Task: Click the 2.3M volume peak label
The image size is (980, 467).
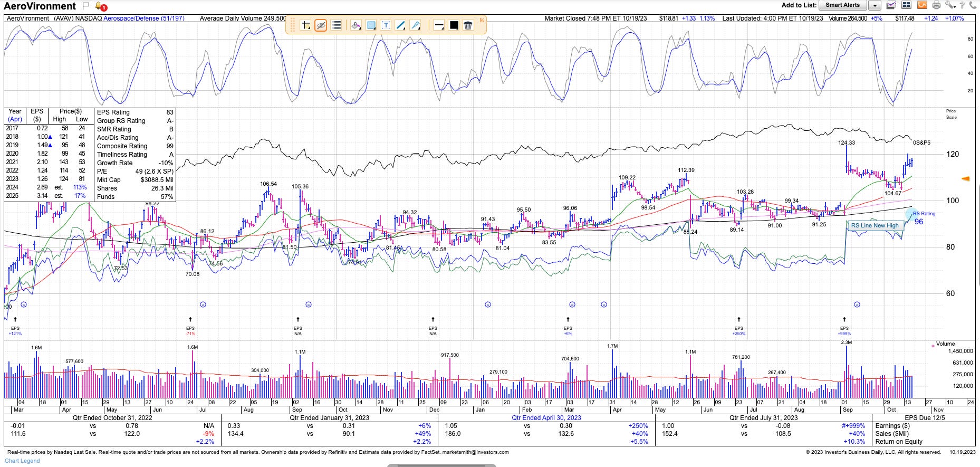Action: coord(847,342)
